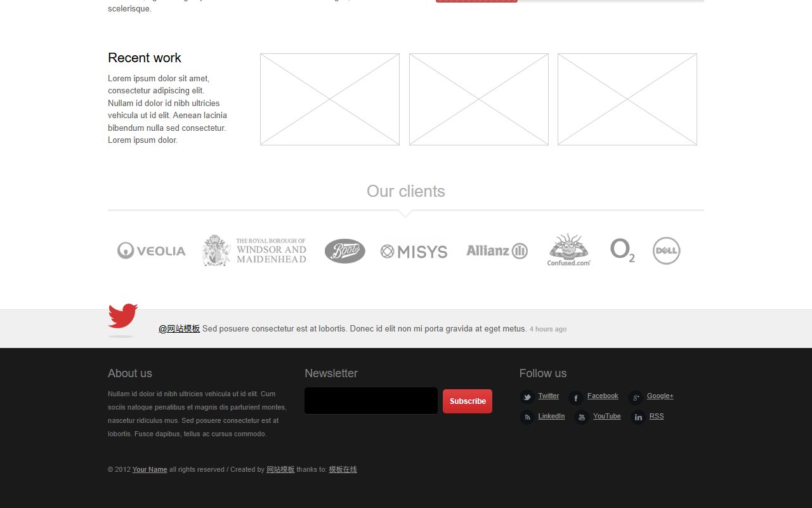Click the '4 hours ago' tweet timestamp
This screenshot has height=508, width=812.
coord(548,329)
